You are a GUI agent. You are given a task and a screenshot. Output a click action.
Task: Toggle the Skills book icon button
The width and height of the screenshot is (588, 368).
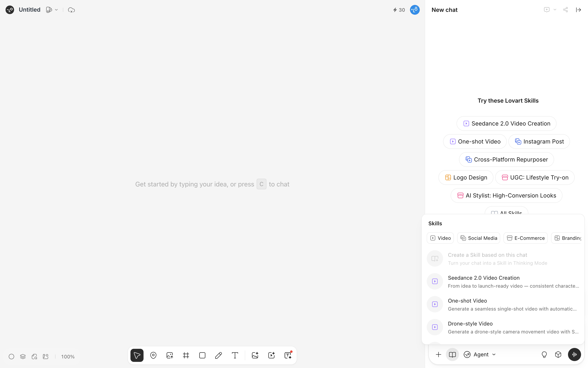pyautogui.click(x=452, y=354)
